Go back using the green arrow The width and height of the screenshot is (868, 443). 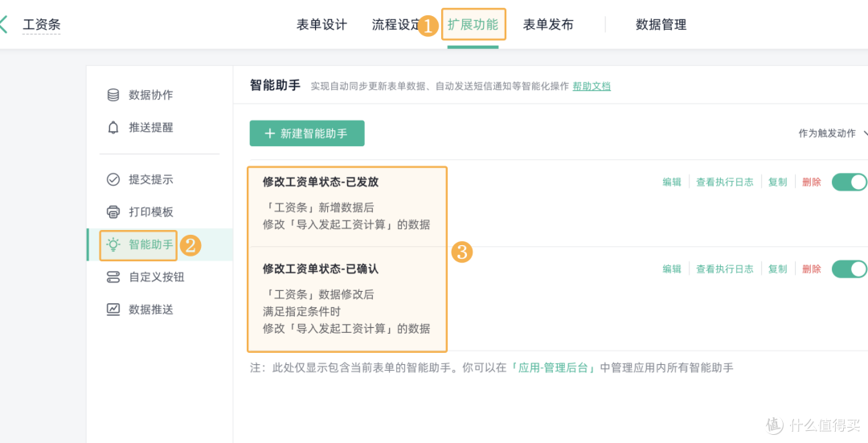tap(3, 24)
